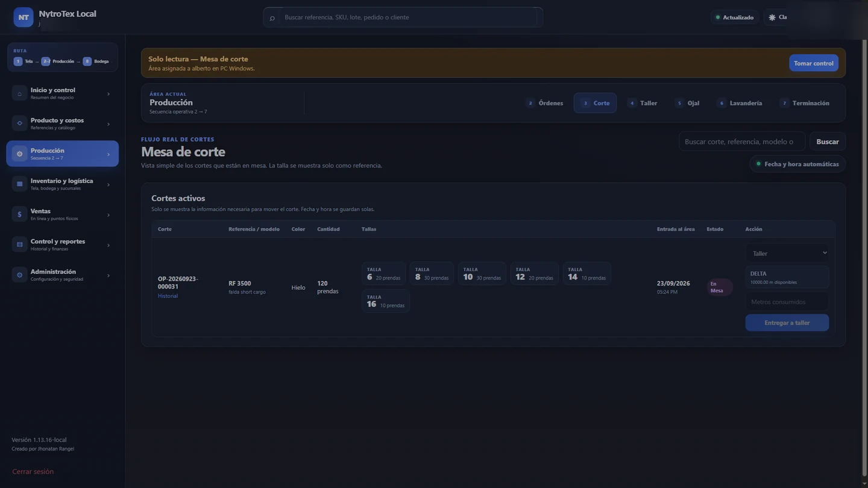Image resolution: width=868 pixels, height=488 pixels.
Task: Click the Metros consumidos input field
Action: click(x=787, y=302)
